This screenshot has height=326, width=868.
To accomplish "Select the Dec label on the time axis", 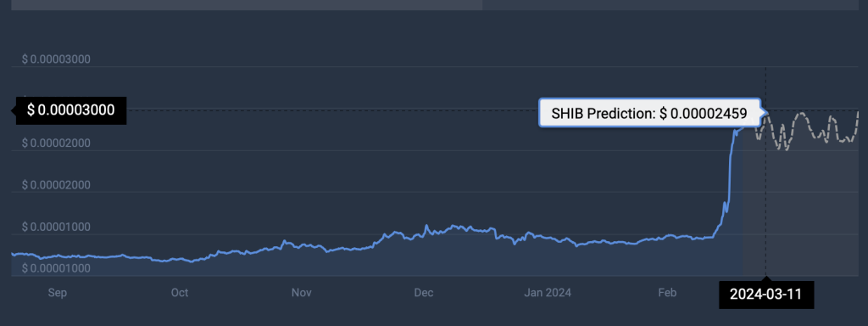I will click(424, 293).
